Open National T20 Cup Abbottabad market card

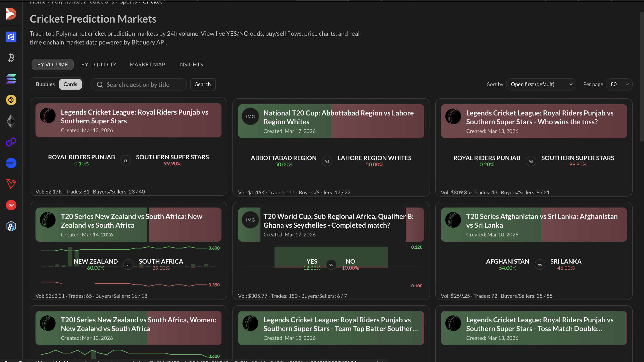click(338, 117)
